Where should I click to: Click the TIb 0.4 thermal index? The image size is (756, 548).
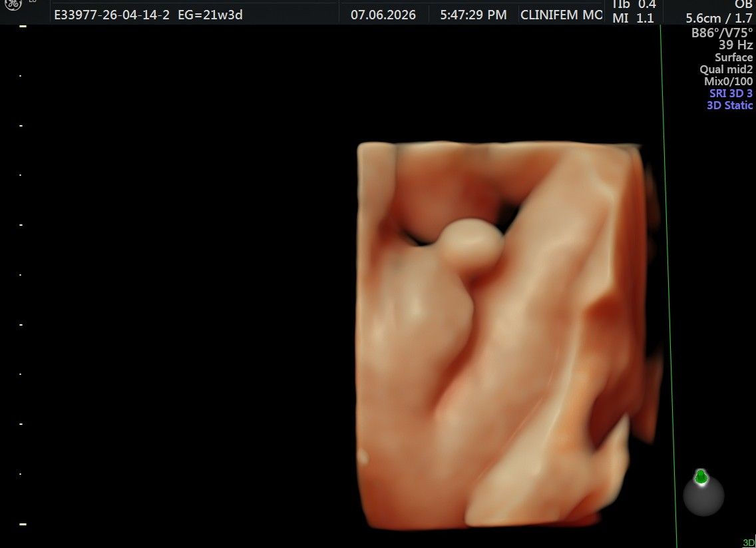(x=634, y=5)
